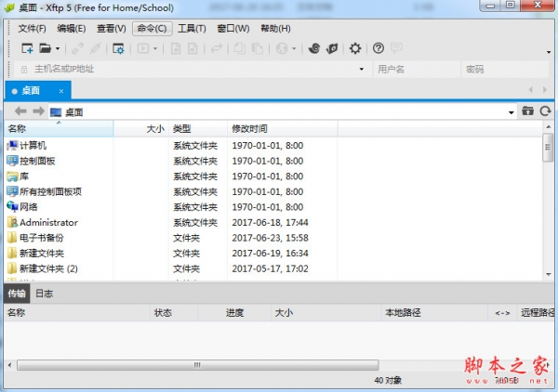Close the 桌面 tab
This screenshot has width=558, height=392.
point(61,91)
